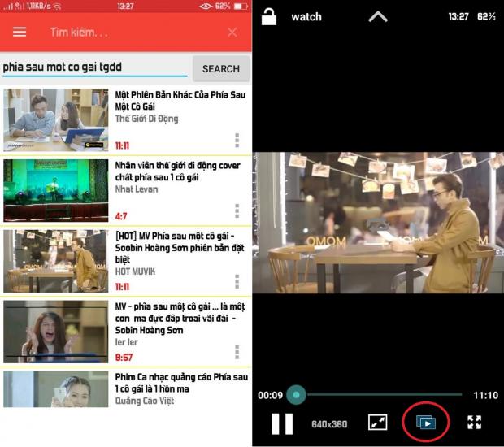Image resolution: width=504 pixels, height=447 pixels.
Task: Click the search text input field
Action: click(x=94, y=67)
